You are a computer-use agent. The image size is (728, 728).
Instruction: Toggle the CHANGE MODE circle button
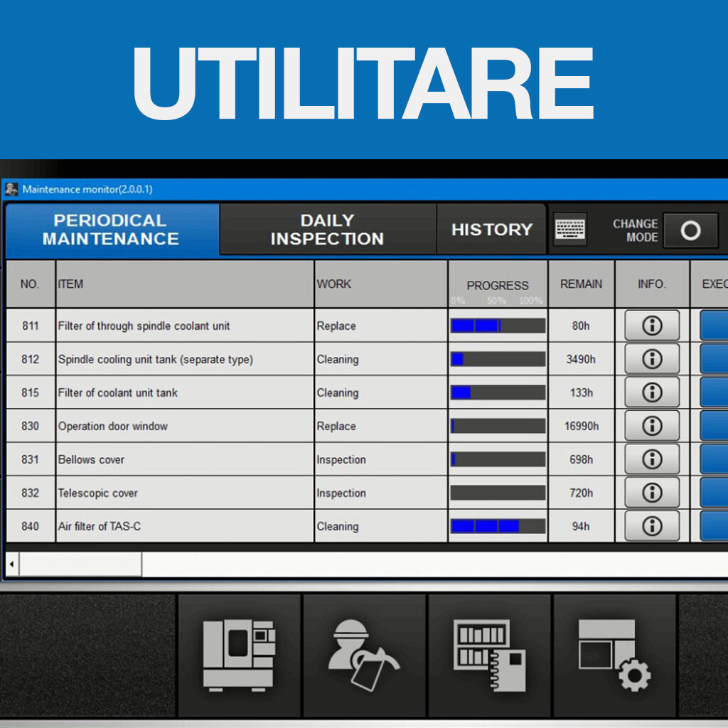[690, 230]
